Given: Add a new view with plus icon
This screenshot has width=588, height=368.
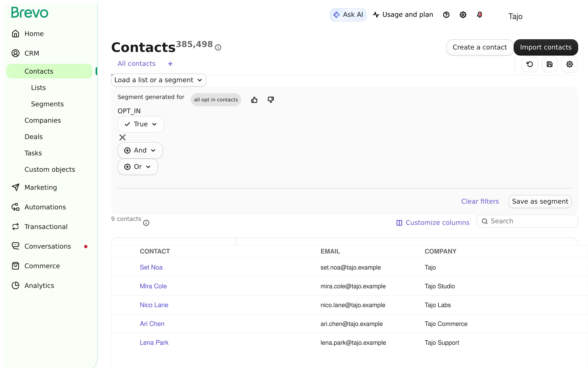Looking at the screenshot, I should 170,64.
